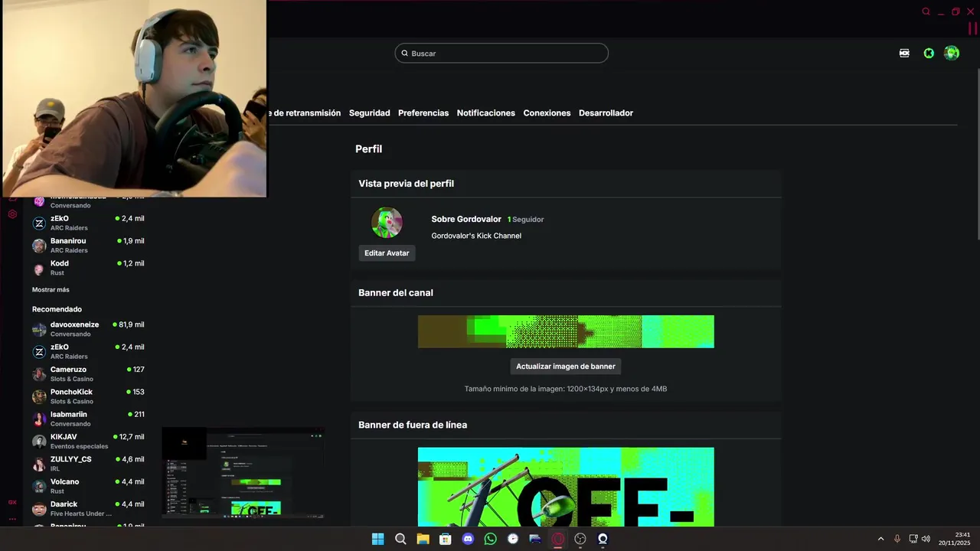Screen dimensions: 980x551
Task: Open the KIKJAV Eventos especiales channel
Action: pos(88,441)
